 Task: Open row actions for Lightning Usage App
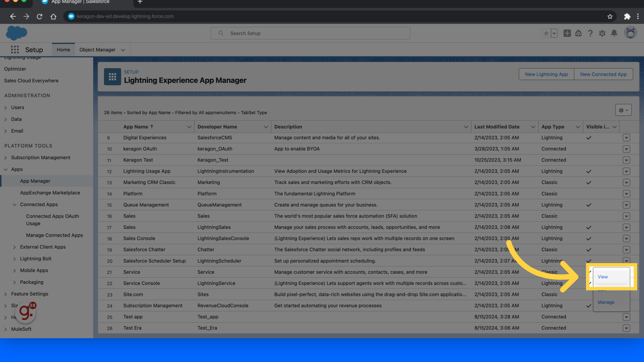[x=626, y=171]
